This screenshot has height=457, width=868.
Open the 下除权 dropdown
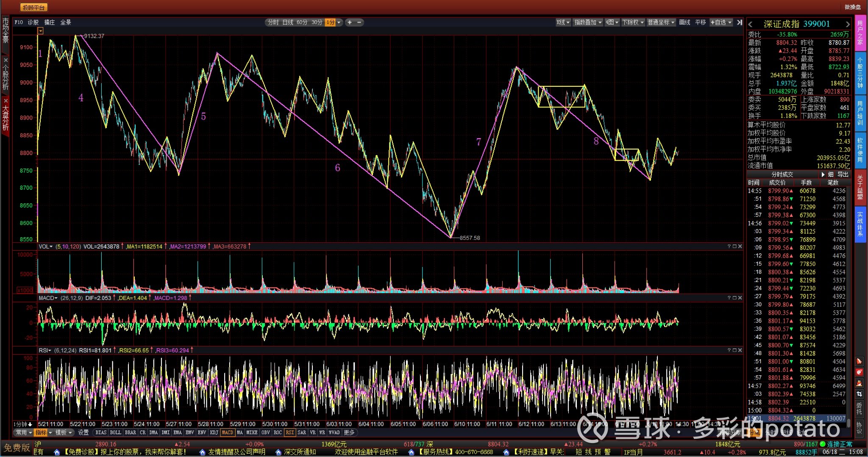coord(633,22)
